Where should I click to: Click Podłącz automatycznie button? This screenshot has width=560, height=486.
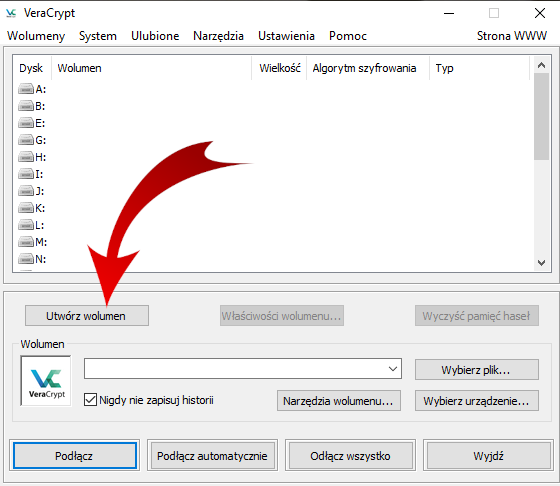(212, 456)
